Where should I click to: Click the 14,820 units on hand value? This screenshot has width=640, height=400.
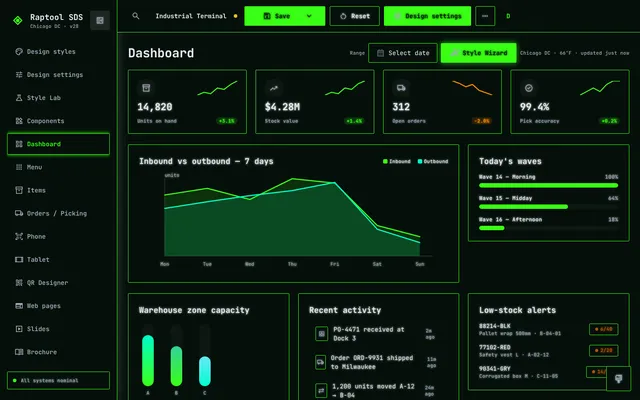[155, 107]
